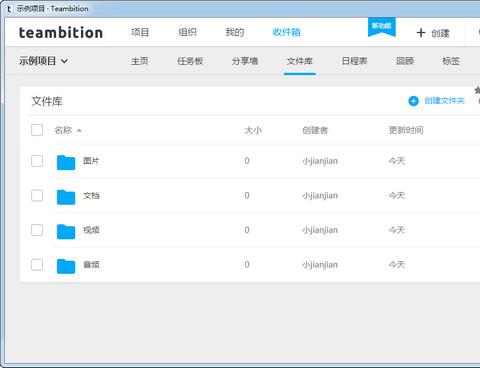This screenshot has width=480, height=368.
Task: Click 今天 update time in 文档 row
Action: pos(397,196)
